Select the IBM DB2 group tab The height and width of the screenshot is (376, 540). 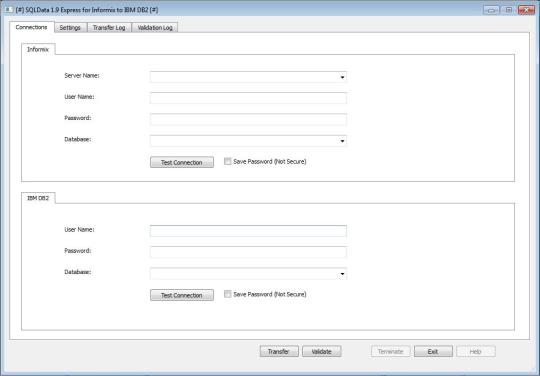click(38, 198)
